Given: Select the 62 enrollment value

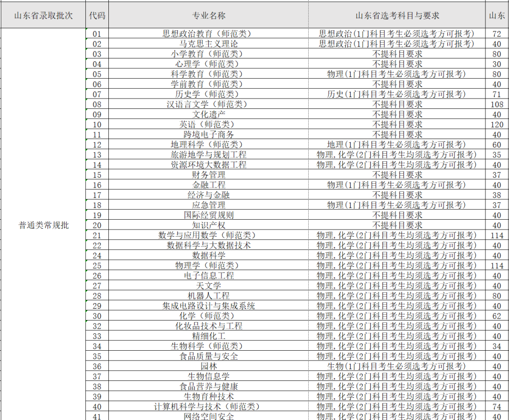Looking at the screenshot, I should (x=497, y=315).
